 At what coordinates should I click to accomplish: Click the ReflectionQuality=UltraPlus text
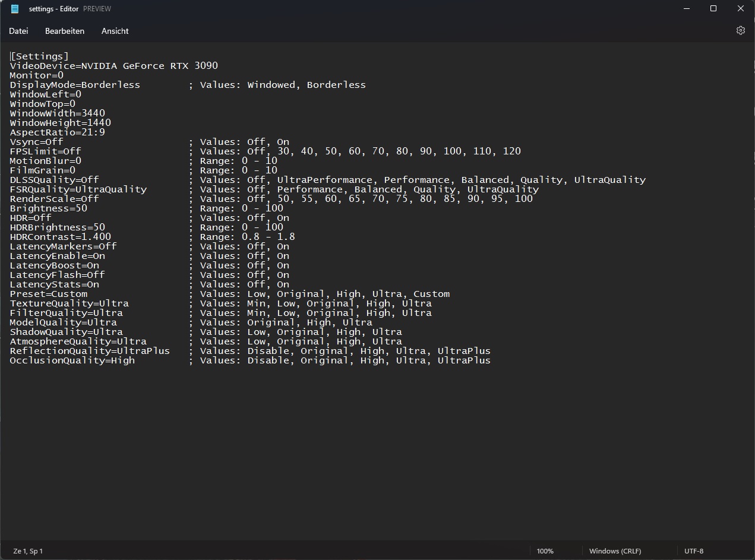[90, 351]
